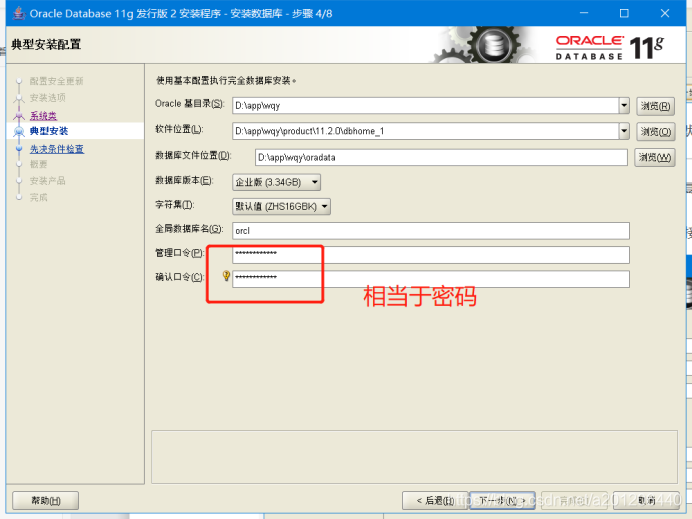692x519 pixels.
Task: Focus the Oracle base directory field D:\app\wqy
Action: click(x=426, y=105)
